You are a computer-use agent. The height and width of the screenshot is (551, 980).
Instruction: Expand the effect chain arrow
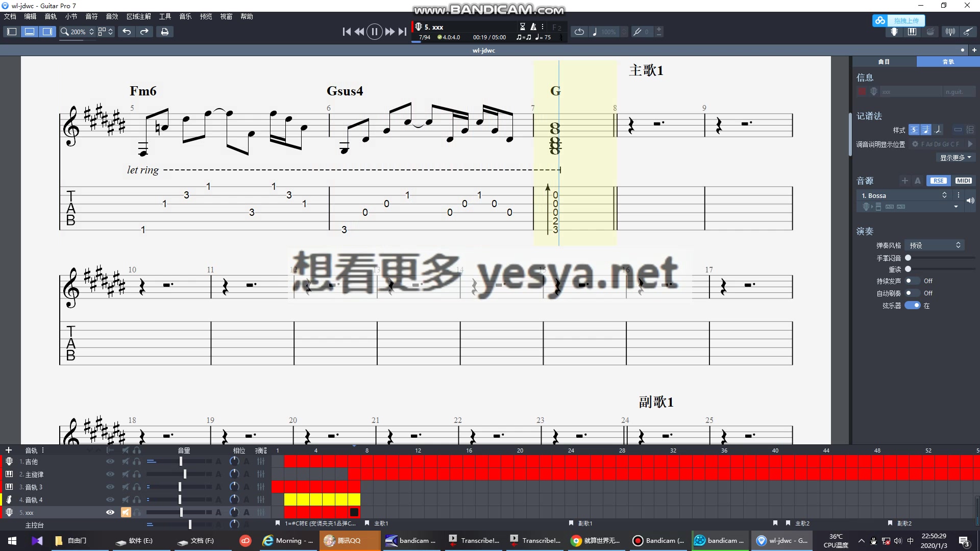[955, 207]
